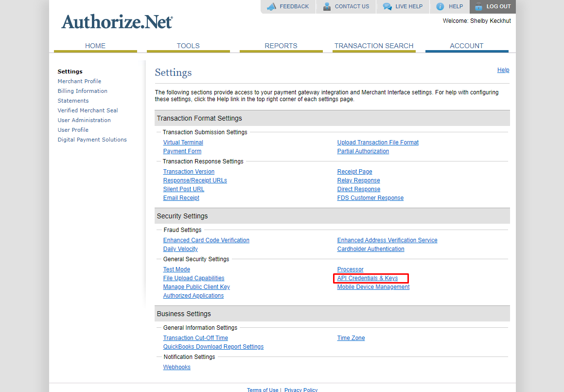Open the Cardholder Authentication link

(370, 249)
